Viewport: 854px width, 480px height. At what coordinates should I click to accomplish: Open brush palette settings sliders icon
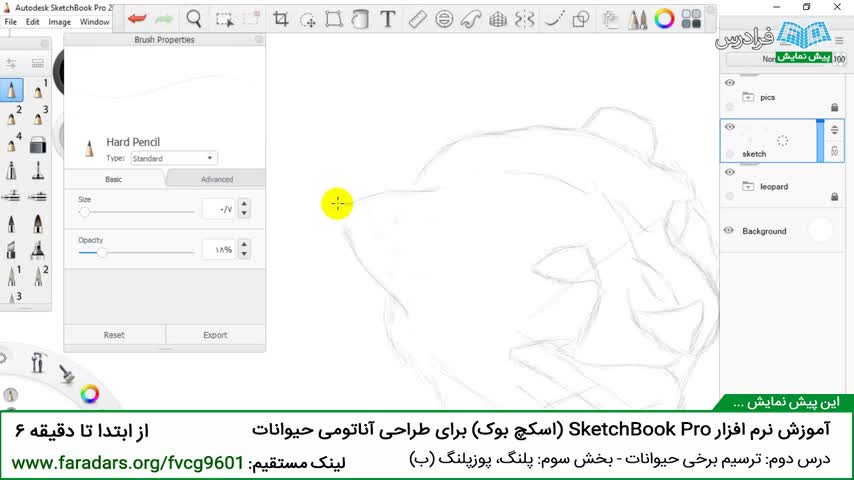pos(11,63)
